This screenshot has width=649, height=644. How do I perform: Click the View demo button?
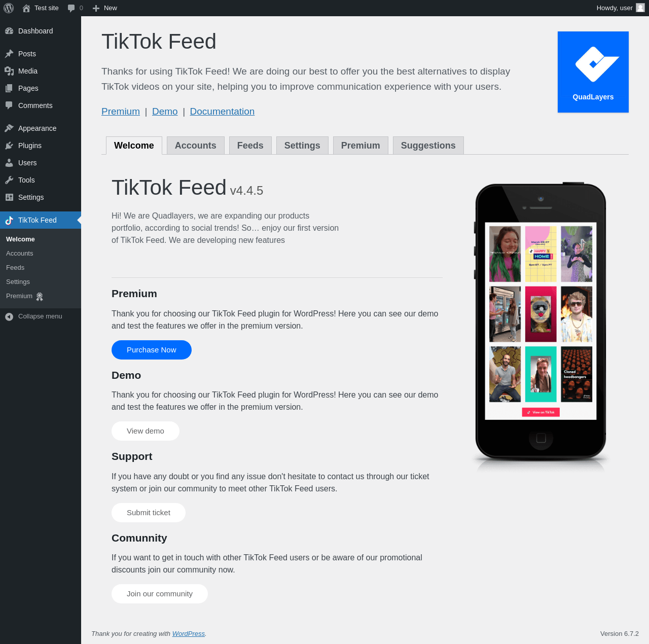146,431
